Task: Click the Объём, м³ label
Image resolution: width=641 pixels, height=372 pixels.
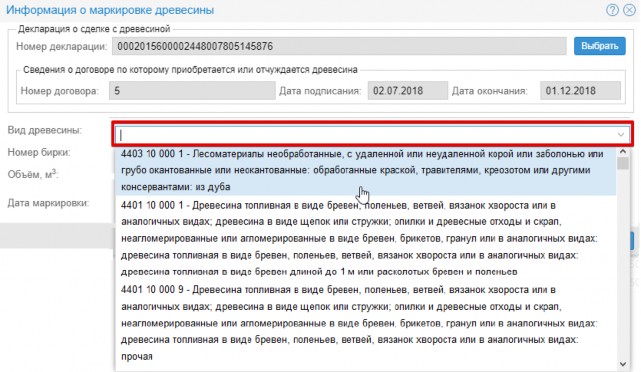Action: (x=33, y=174)
